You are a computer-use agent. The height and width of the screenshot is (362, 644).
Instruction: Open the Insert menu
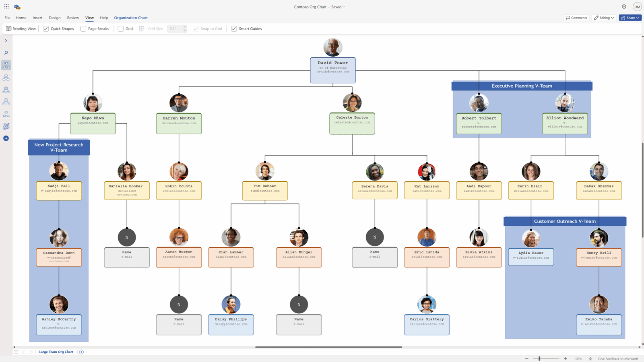click(x=37, y=18)
